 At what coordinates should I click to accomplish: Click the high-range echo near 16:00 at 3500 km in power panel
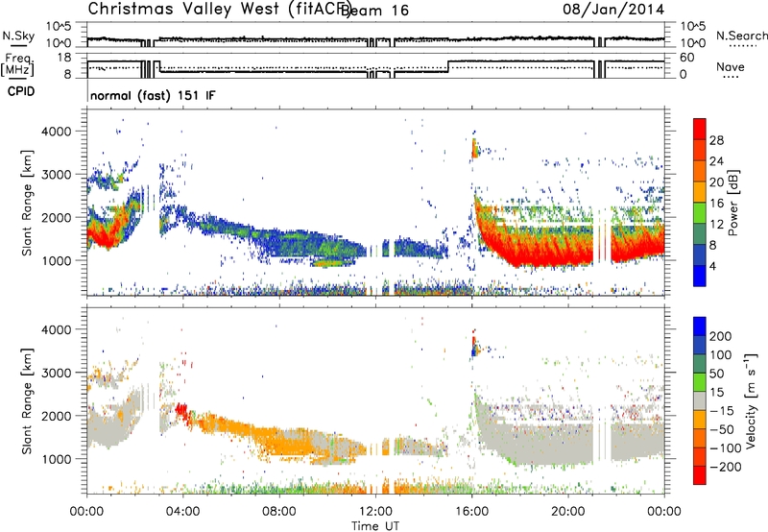click(474, 148)
